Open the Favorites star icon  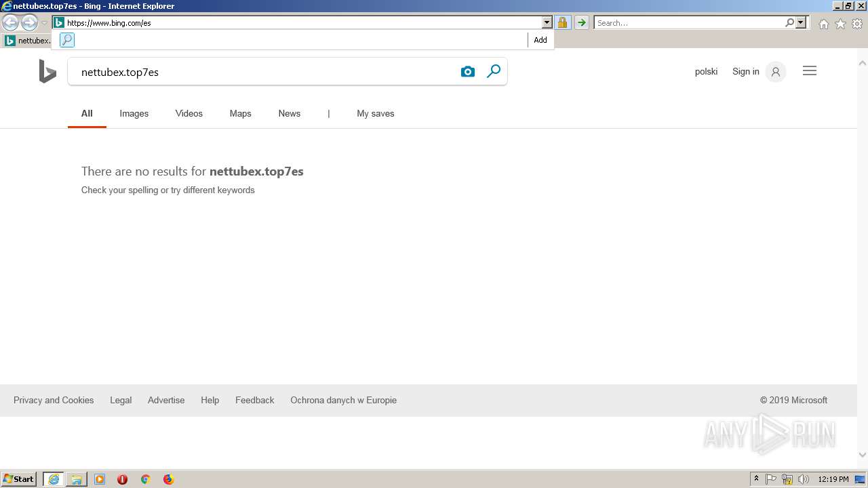tap(840, 24)
